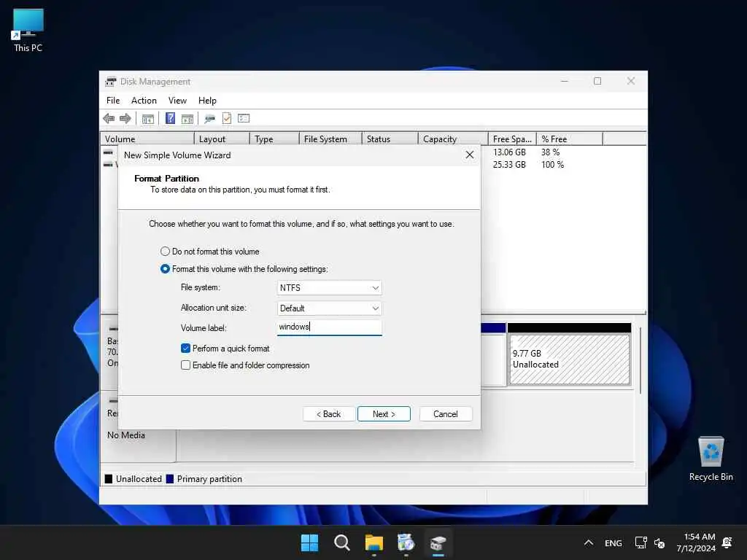Image resolution: width=747 pixels, height=560 pixels.
Task: Click the Volume column header
Action: click(x=147, y=139)
